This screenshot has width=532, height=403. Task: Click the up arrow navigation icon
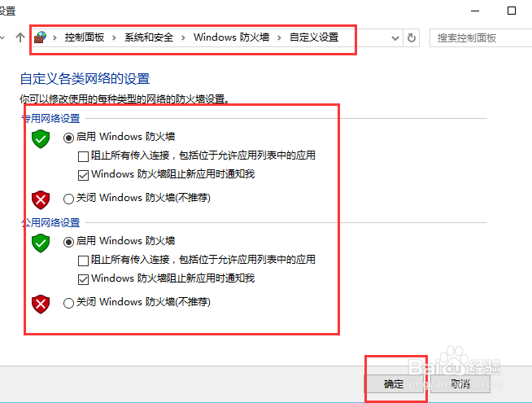20,37
